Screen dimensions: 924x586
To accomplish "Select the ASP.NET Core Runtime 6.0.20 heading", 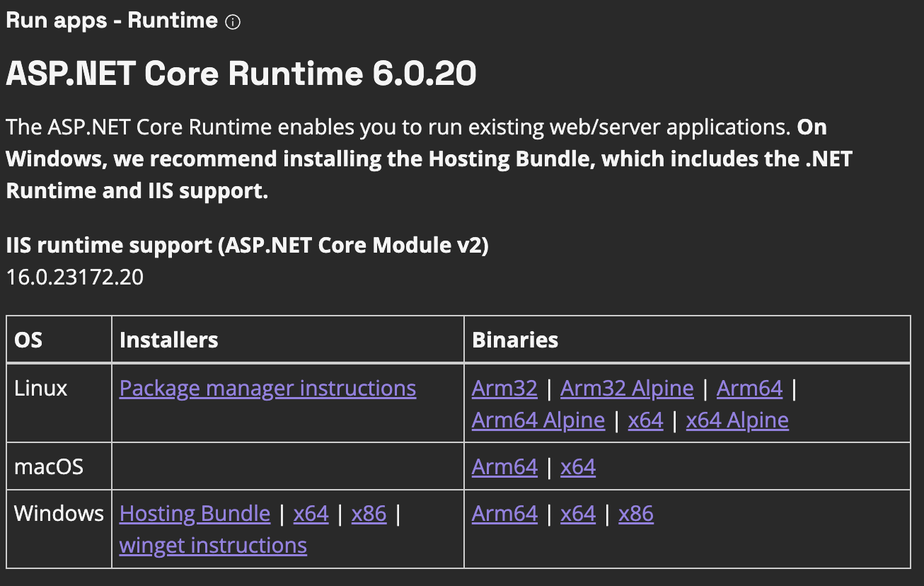I will 241,74.
